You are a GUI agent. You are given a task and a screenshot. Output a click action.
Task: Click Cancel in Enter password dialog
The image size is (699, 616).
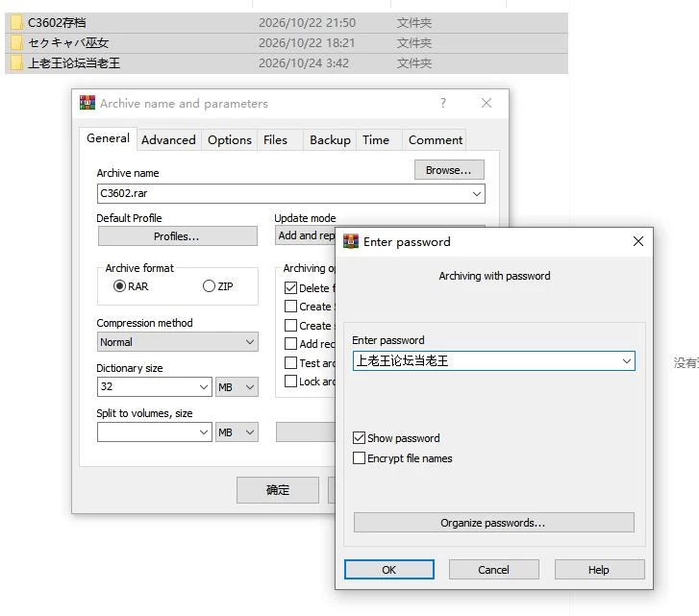pos(493,569)
